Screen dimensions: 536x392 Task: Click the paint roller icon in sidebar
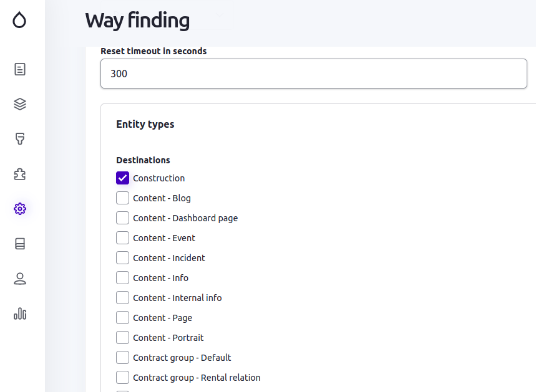[x=19, y=139]
